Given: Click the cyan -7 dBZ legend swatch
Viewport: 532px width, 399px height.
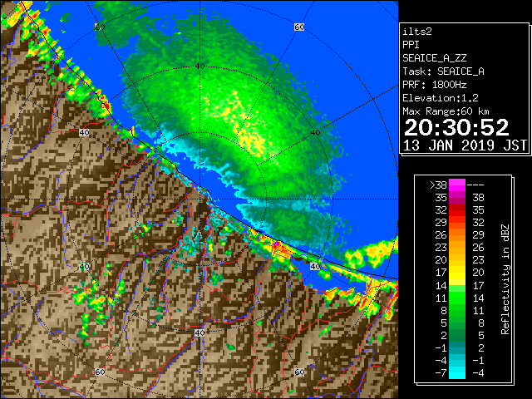Looking at the screenshot, I should tap(457, 372).
